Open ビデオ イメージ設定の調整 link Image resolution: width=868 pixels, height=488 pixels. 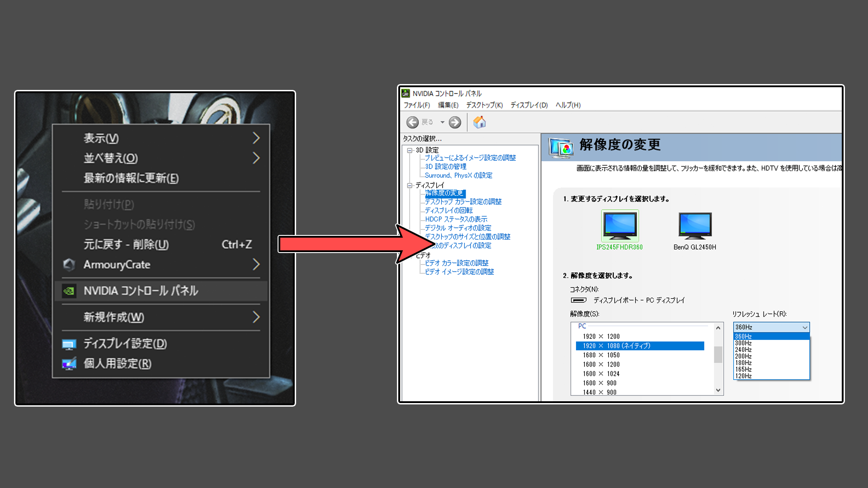coord(459,272)
